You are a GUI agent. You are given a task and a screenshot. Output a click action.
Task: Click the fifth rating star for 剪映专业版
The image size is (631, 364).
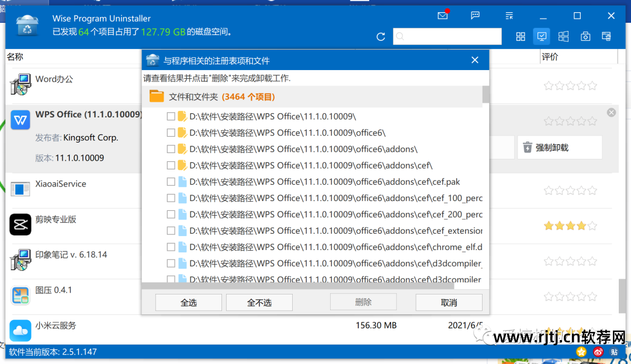(591, 226)
